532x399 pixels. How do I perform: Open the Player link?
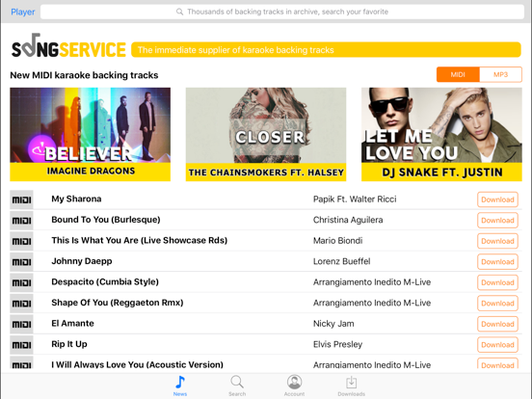tap(23, 12)
